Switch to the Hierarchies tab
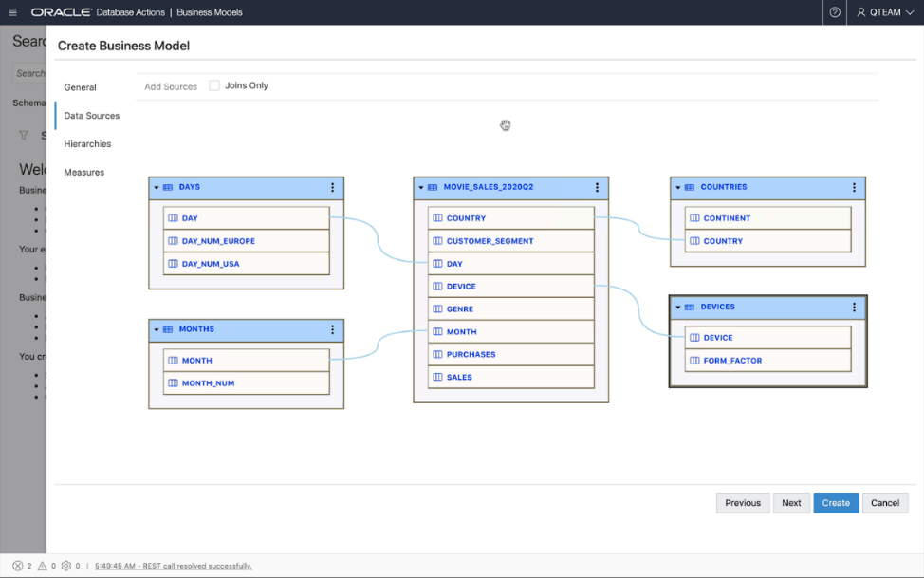This screenshot has height=578, width=924. [x=87, y=144]
